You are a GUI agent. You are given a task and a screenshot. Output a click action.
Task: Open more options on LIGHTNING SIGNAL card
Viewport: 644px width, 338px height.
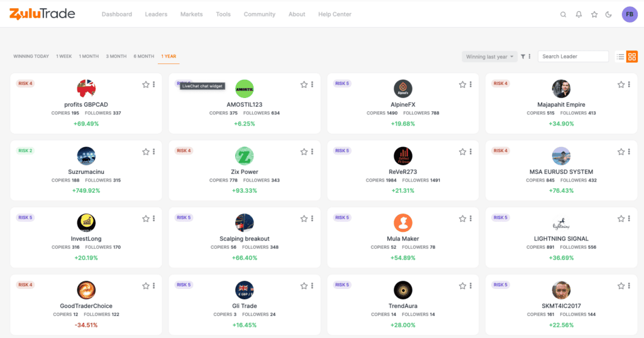coord(629,219)
